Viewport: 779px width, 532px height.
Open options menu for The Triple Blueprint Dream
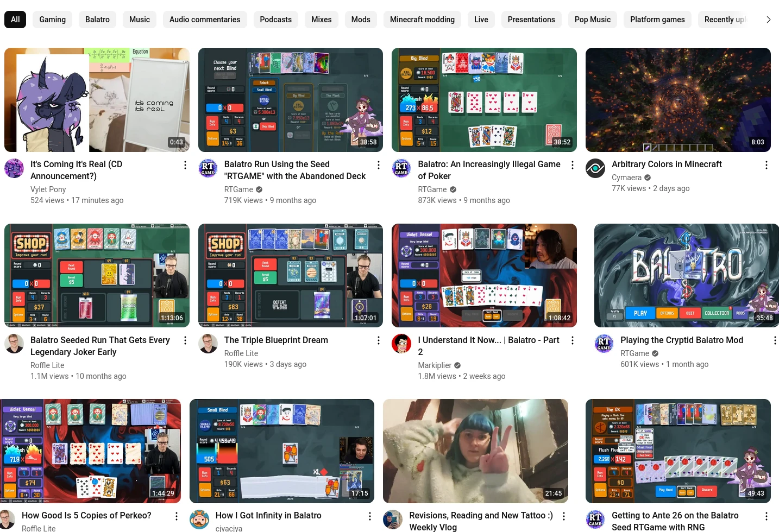pos(379,340)
